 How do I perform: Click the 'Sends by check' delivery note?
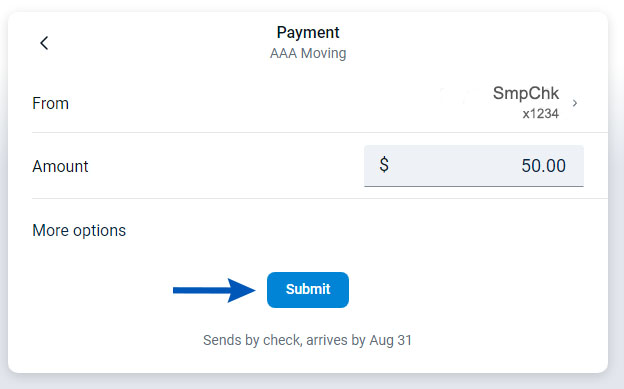252,340
